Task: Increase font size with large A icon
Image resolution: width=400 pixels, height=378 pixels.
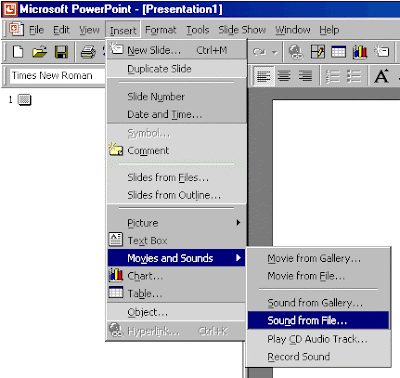Action: point(382,76)
